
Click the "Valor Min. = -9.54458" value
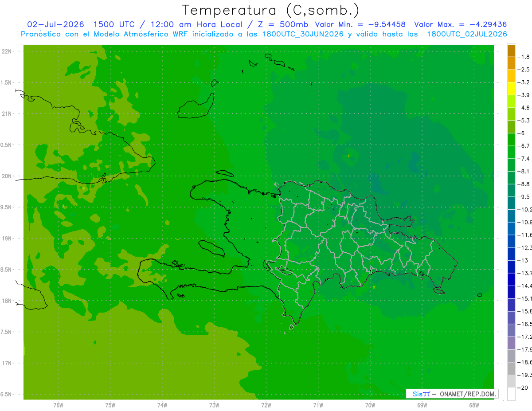pos(360,24)
